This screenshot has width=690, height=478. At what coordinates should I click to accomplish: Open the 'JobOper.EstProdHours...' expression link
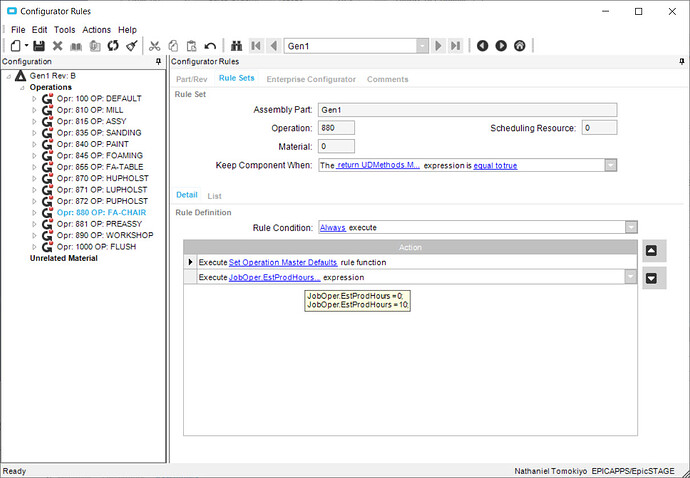[x=275, y=277]
